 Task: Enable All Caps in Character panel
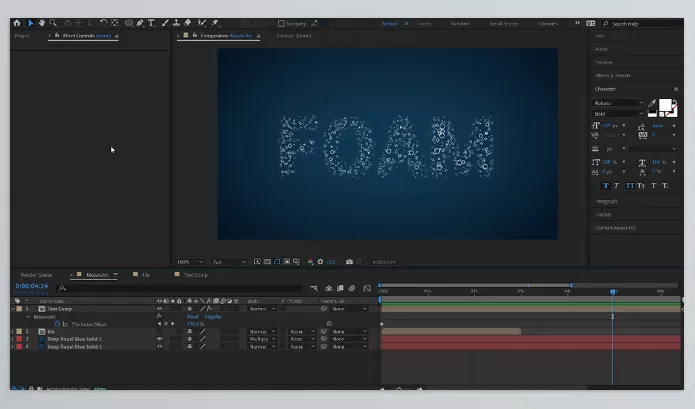click(629, 186)
